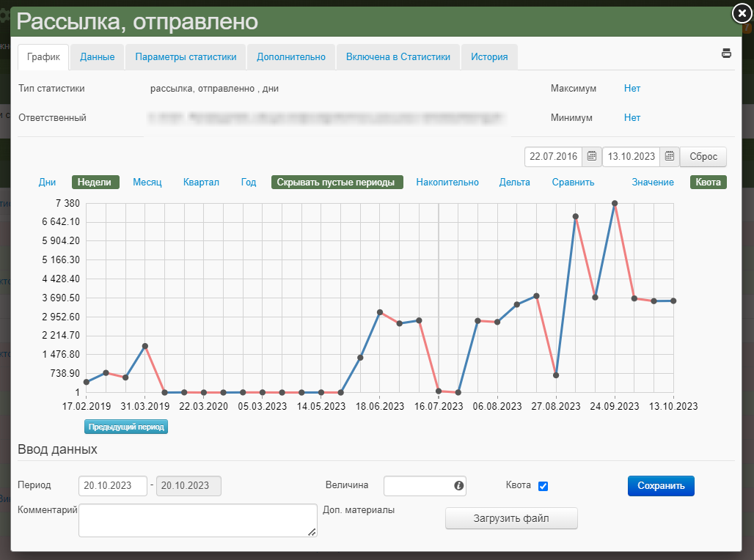Open the График tab
Screen dimensions: 754x560
(x=43, y=56)
